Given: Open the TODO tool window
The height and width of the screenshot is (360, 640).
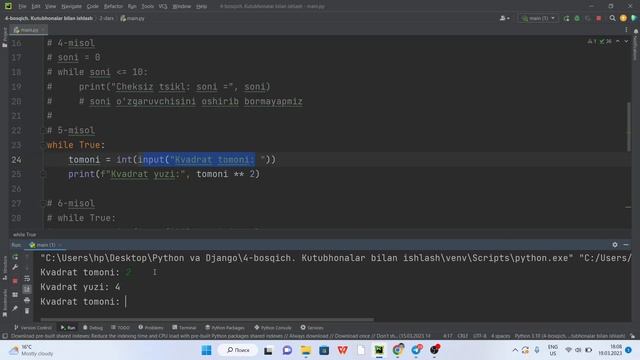Looking at the screenshot, I should [120, 328].
